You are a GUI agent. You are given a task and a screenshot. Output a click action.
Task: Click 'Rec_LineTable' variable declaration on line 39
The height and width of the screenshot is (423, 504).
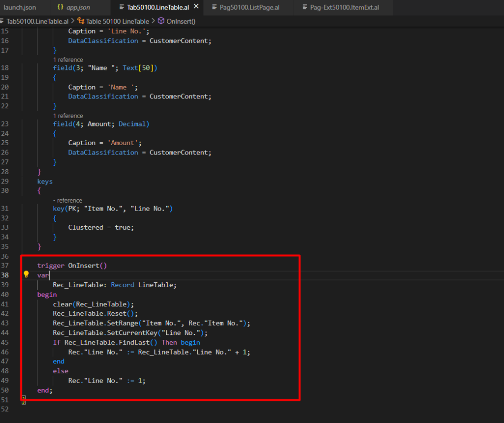[79, 285]
